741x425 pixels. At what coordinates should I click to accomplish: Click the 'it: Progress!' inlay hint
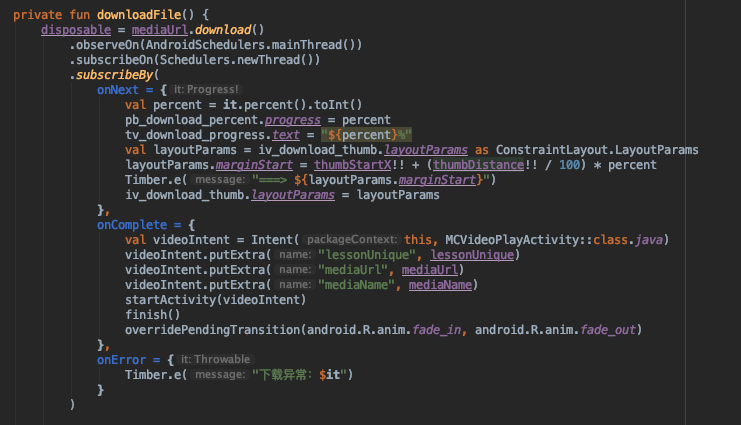pos(206,89)
